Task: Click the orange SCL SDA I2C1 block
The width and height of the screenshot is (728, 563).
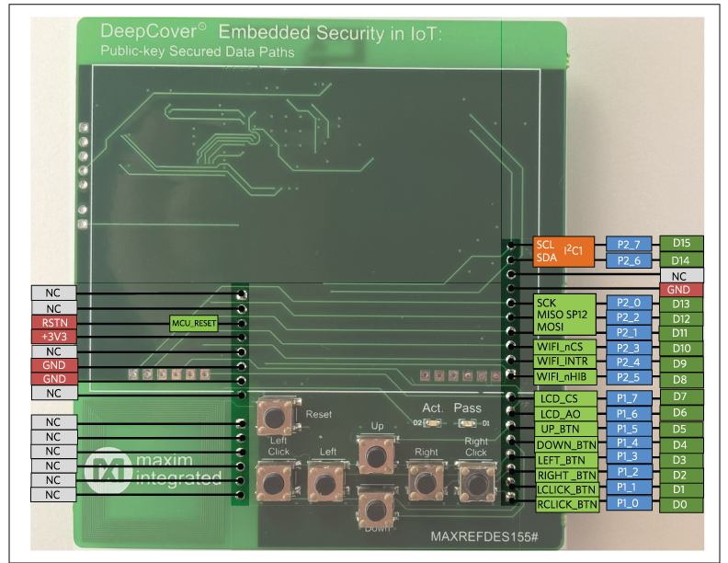Action: point(563,251)
